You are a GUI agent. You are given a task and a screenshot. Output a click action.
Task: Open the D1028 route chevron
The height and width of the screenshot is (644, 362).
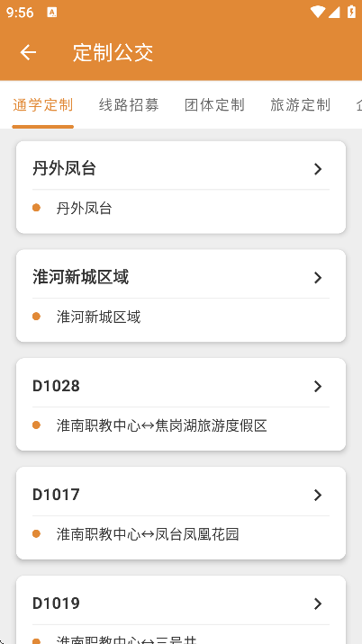[318, 386]
